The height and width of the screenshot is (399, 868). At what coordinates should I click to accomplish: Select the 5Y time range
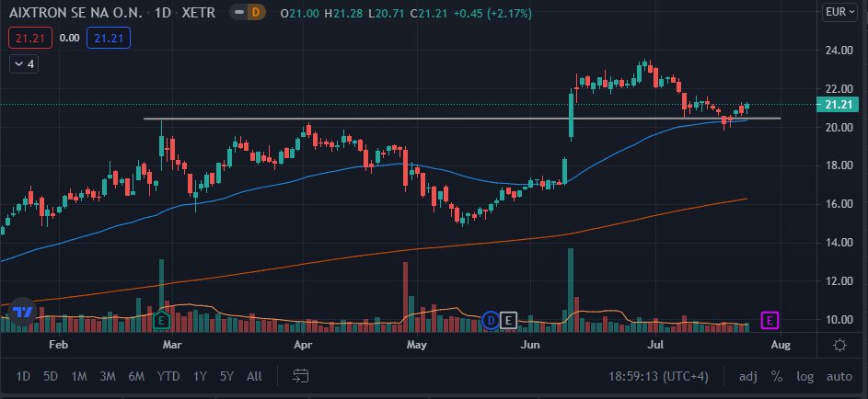227,376
